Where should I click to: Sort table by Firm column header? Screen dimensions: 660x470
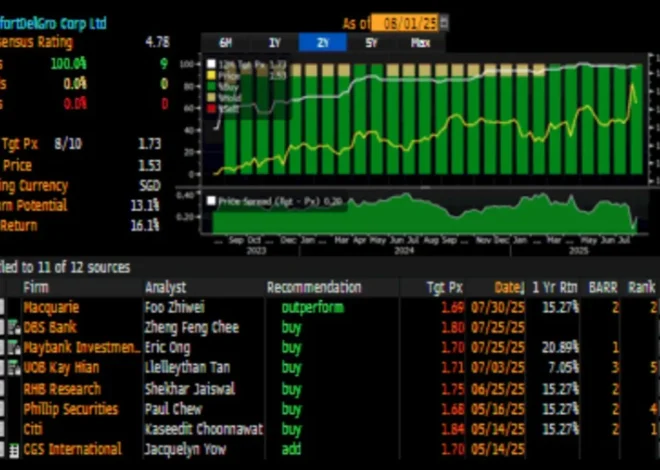(x=36, y=287)
